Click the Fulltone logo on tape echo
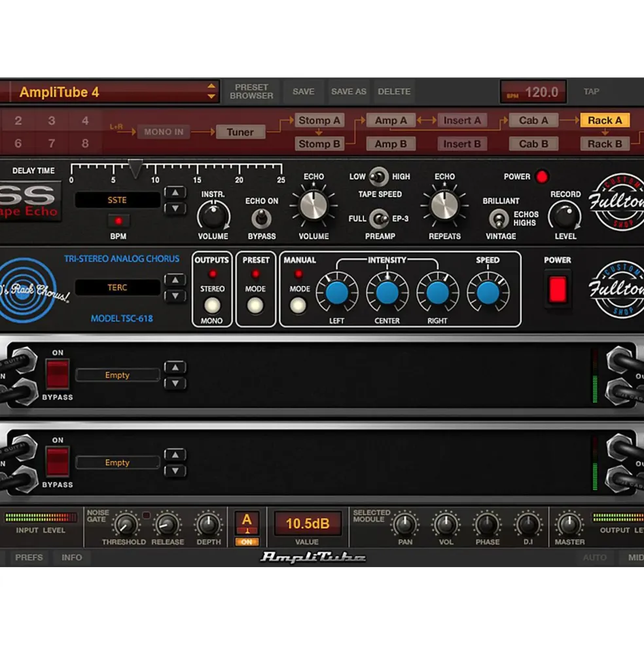The image size is (644, 645). coord(616,202)
